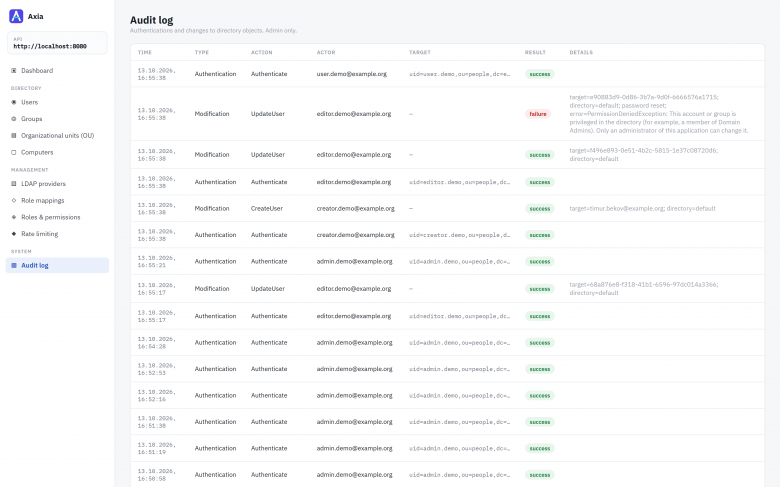
Task: Click success badge in 16:54:28 row
Action: click(540, 343)
